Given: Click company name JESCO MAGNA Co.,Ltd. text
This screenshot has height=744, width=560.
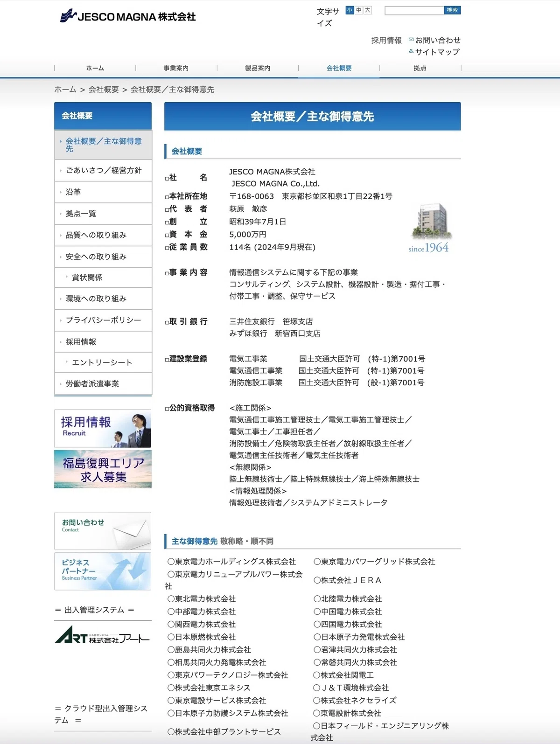Looking at the screenshot, I should (275, 184).
